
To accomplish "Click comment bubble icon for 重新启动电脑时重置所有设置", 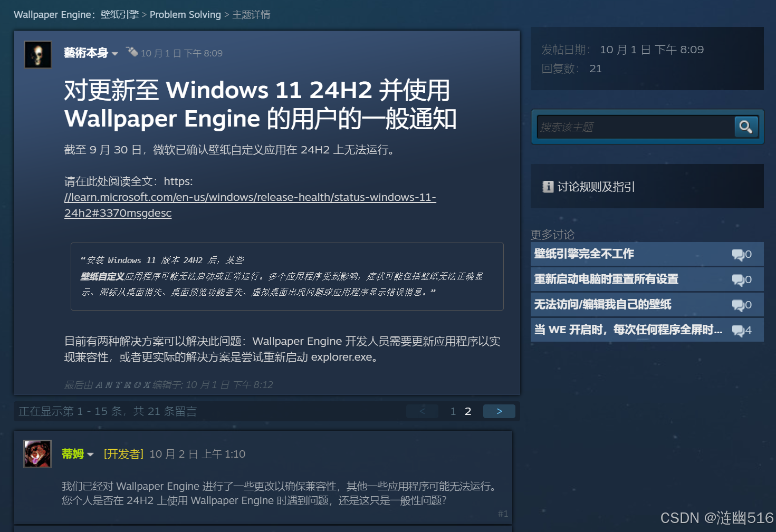I will pyautogui.click(x=738, y=280).
